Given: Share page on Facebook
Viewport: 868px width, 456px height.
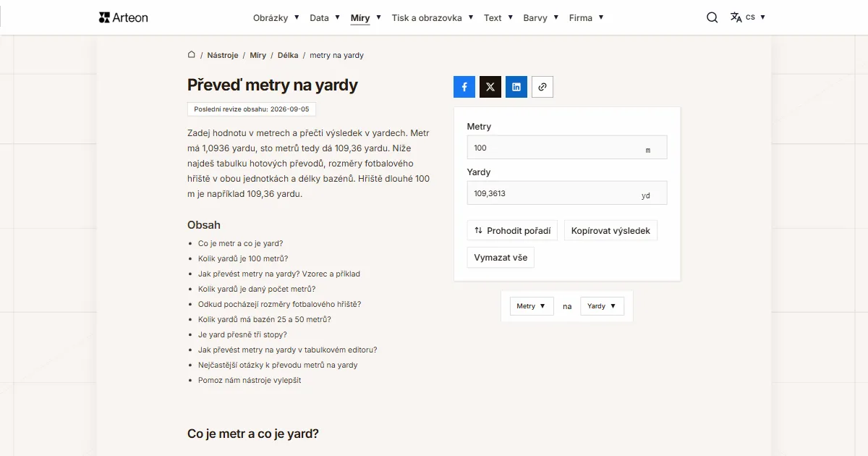Looking at the screenshot, I should click(464, 87).
